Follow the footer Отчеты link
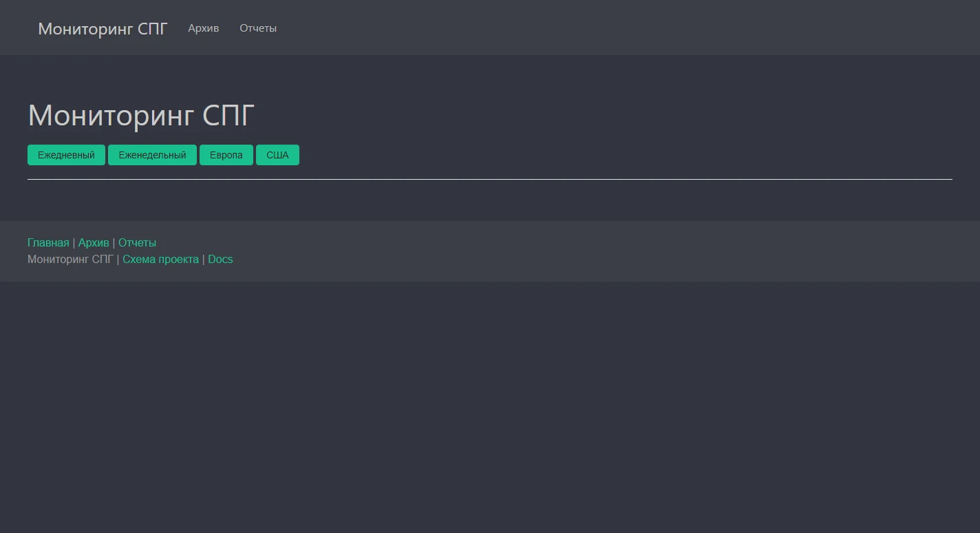This screenshot has height=533, width=980. [x=137, y=242]
